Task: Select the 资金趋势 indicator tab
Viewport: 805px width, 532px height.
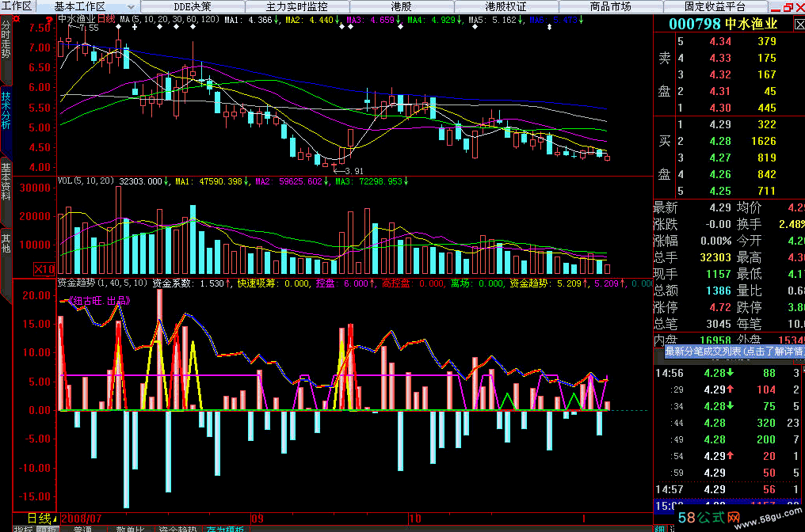Action: (177, 529)
